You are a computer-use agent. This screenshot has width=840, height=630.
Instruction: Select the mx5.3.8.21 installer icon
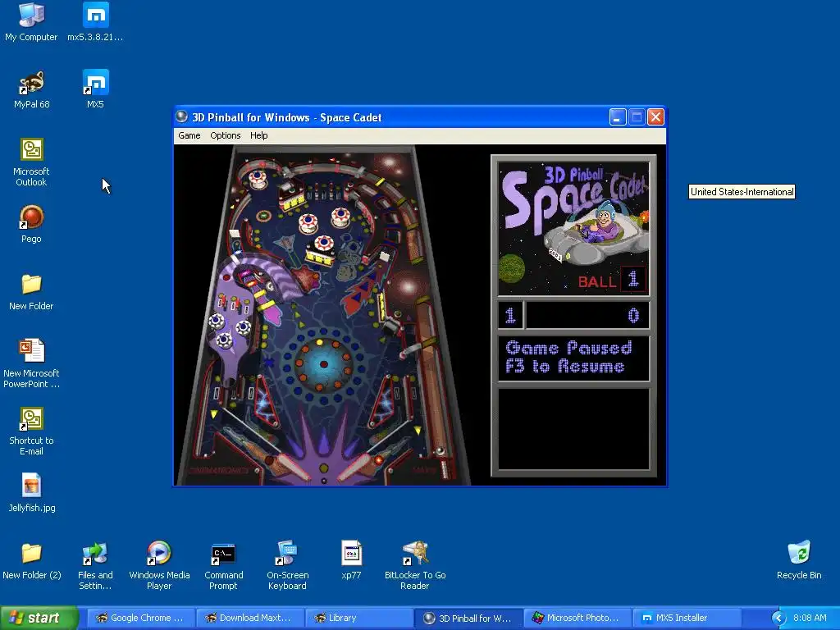[95, 22]
